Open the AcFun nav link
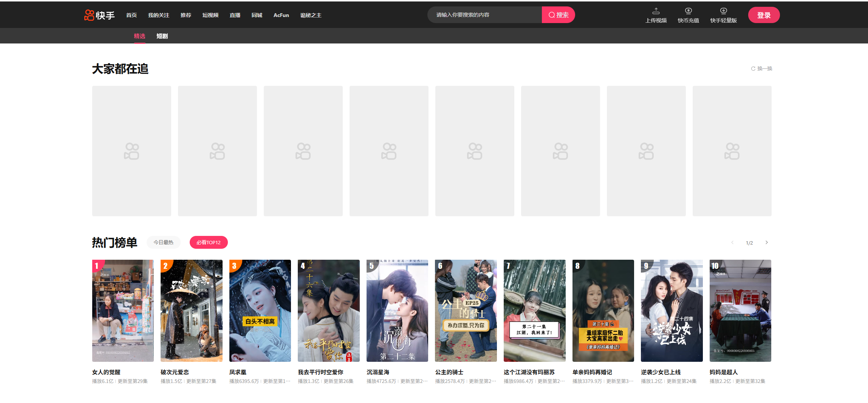 (281, 15)
